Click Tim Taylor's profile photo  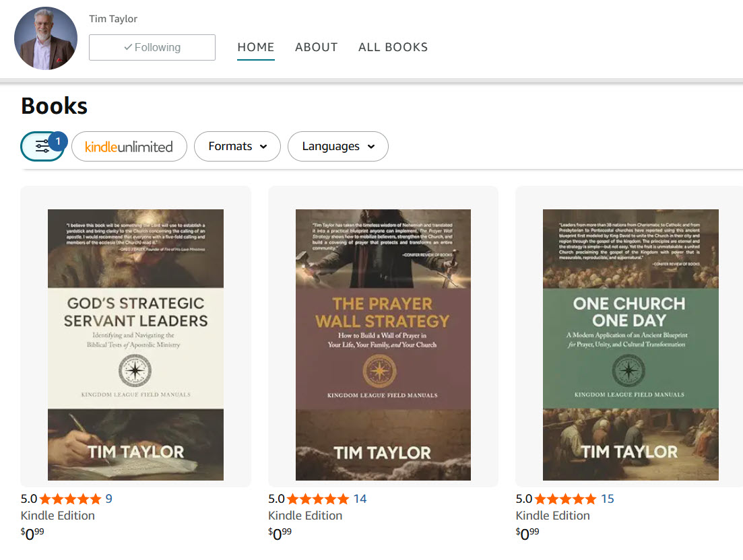[46, 39]
